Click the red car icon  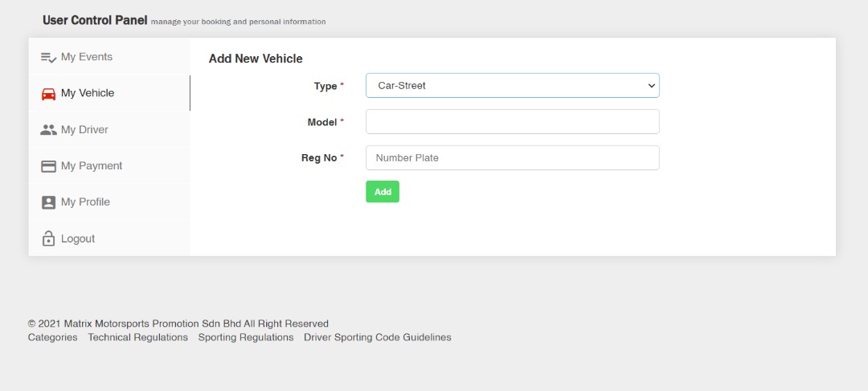(x=49, y=93)
